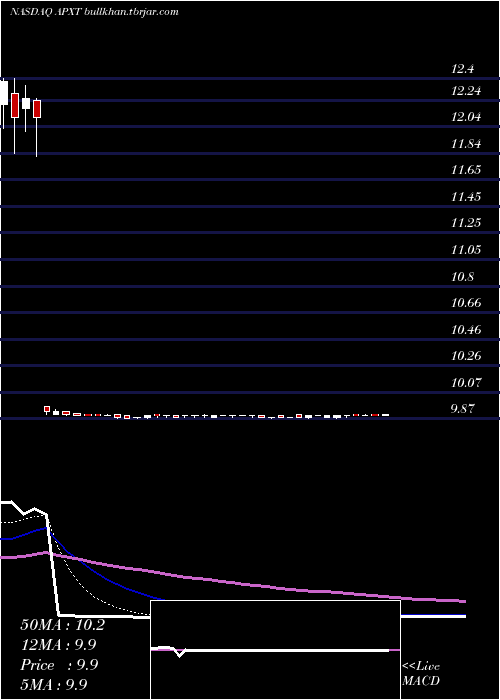This screenshot has width=500, height=700.
Task: Click the 5MA : 9.9 readout
Action: coord(54,684)
